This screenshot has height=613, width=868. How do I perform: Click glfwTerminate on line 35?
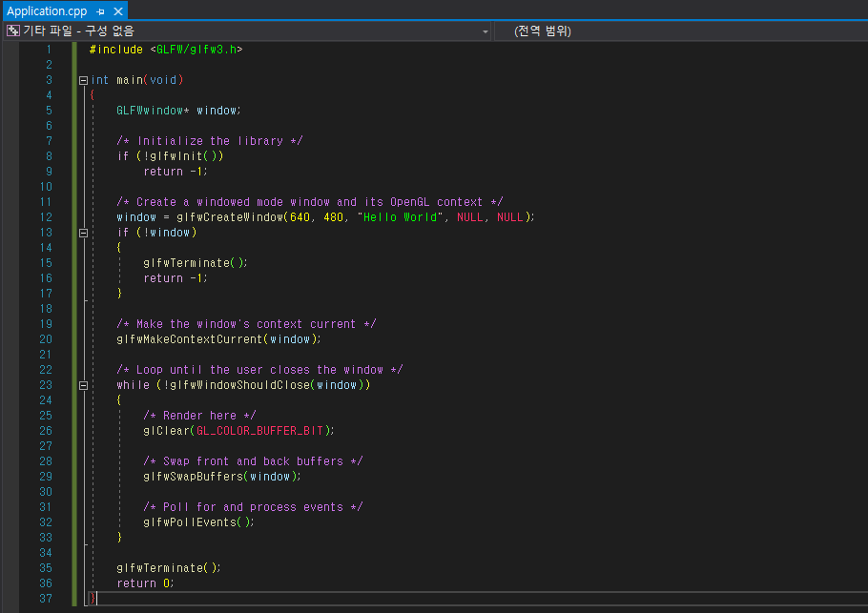point(160,568)
